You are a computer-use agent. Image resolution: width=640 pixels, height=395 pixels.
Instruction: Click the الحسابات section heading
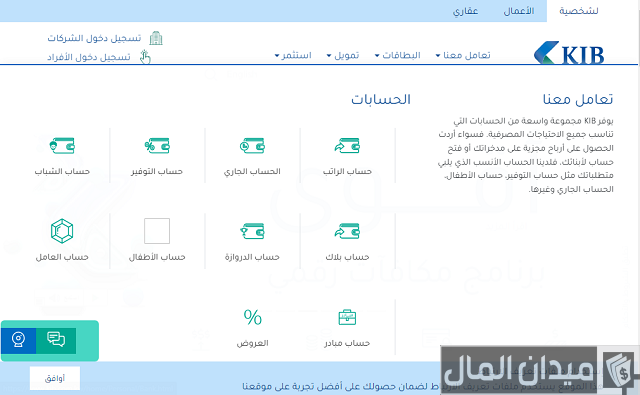pyautogui.click(x=381, y=99)
